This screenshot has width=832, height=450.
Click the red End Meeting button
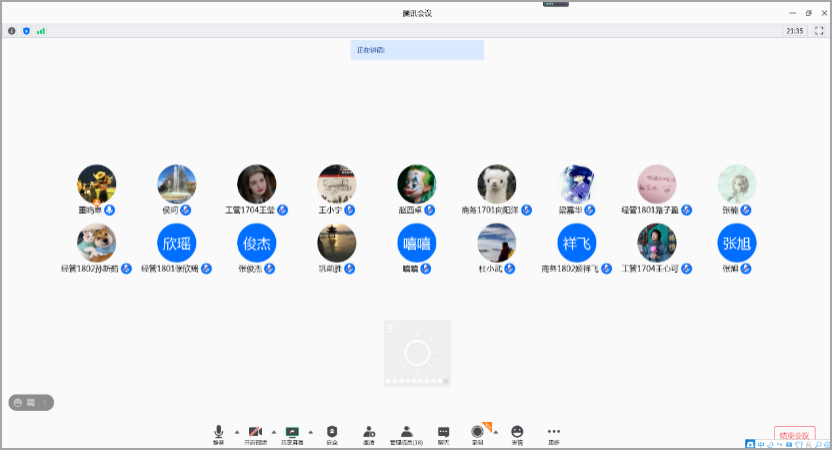(x=794, y=435)
